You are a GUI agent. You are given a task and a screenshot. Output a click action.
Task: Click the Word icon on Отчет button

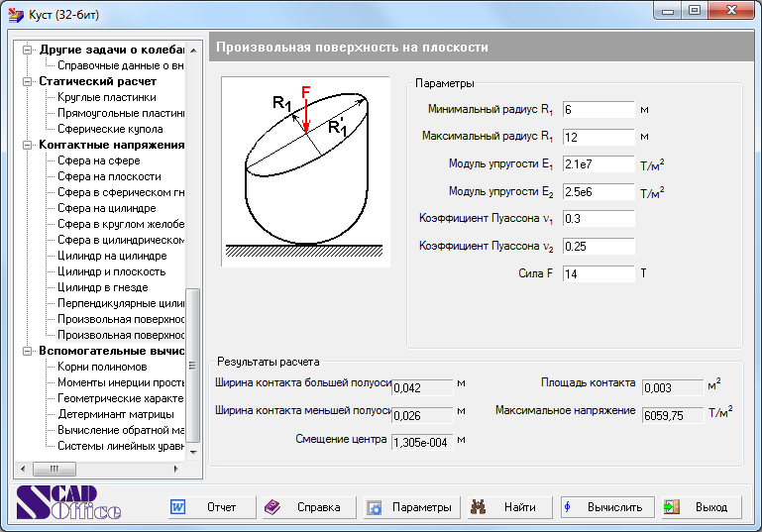178,507
